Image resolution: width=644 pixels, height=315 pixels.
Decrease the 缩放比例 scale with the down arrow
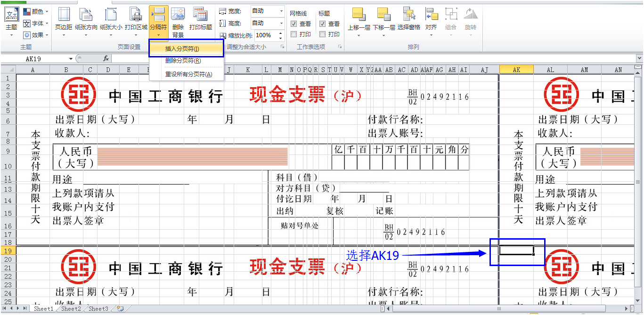pyautogui.click(x=281, y=38)
